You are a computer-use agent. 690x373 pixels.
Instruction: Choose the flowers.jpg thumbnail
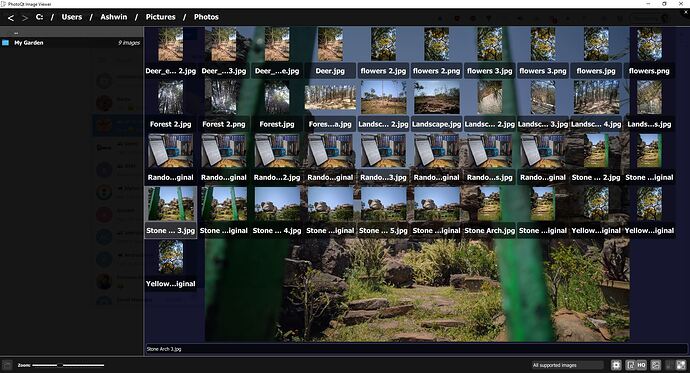coord(596,52)
